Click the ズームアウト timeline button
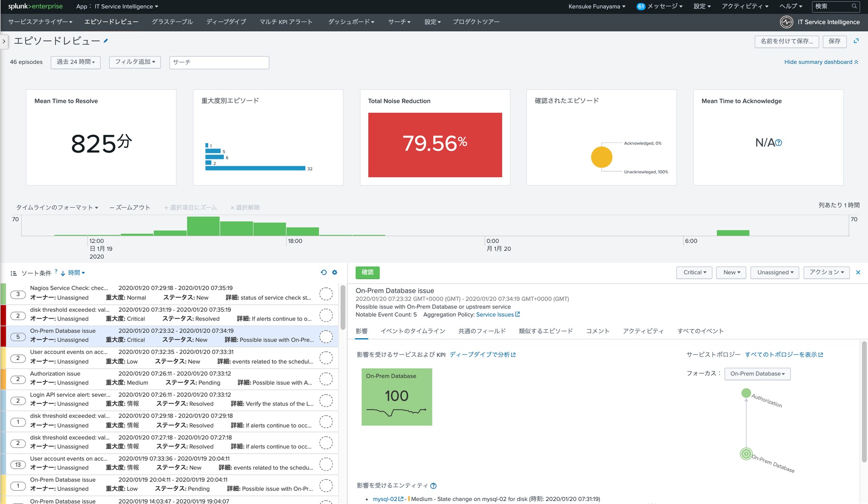Image resolution: width=868 pixels, height=504 pixels. coord(130,207)
